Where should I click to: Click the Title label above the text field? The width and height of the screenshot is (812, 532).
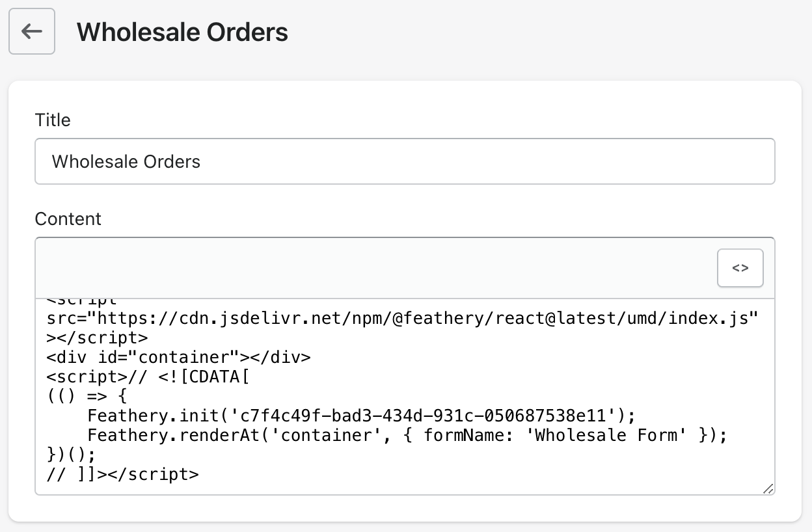(x=53, y=120)
